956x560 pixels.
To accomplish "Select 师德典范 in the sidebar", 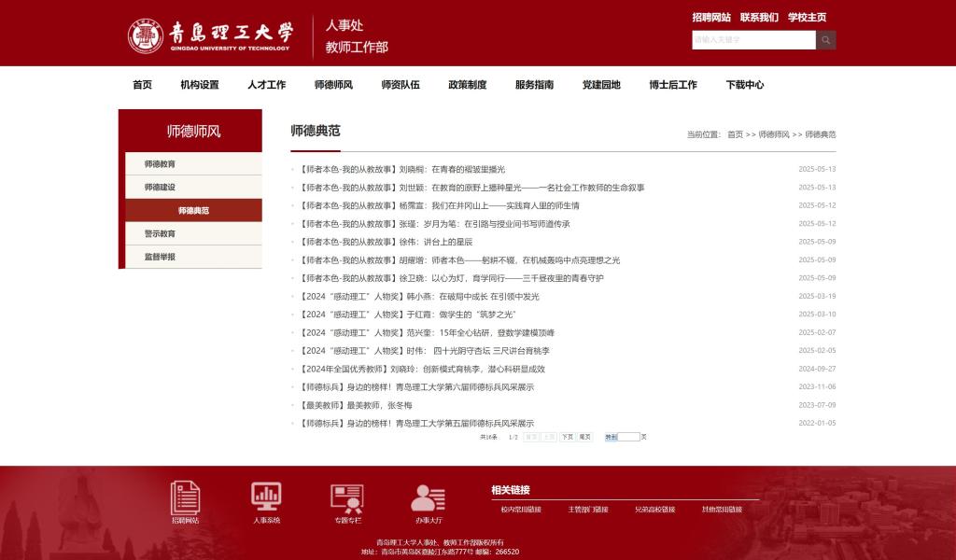I will pyautogui.click(x=193, y=210).
